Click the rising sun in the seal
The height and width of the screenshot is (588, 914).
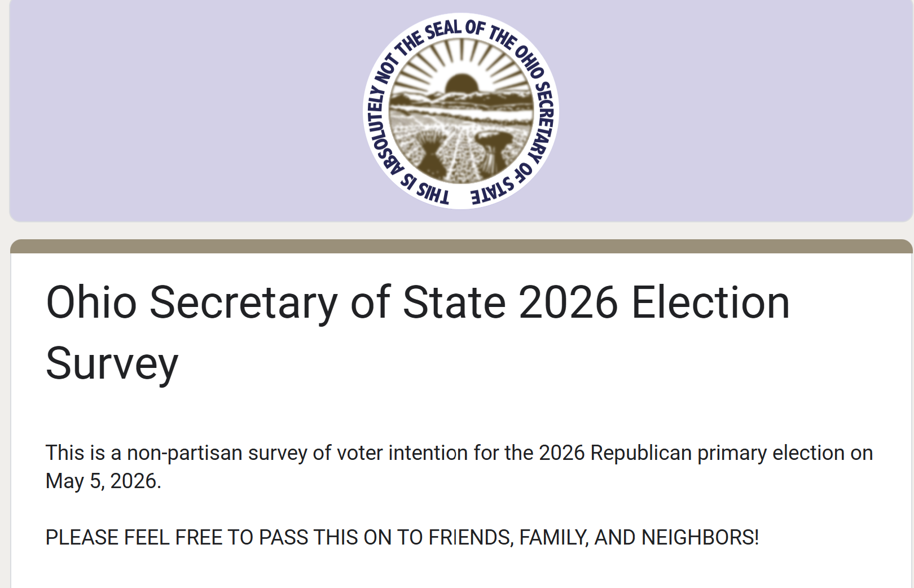(462, 85)
